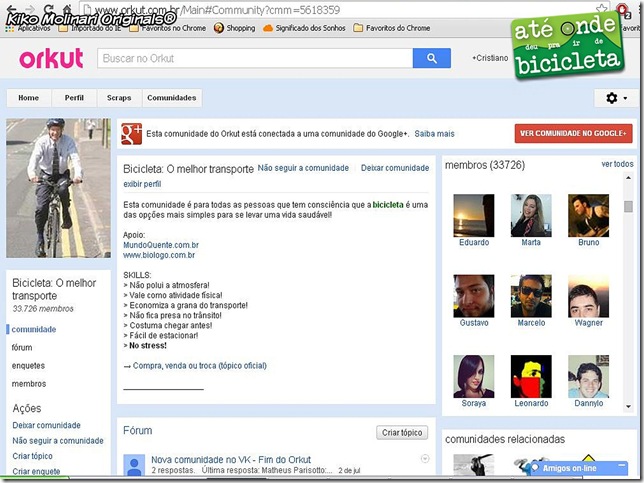Viewport: 644px width, 483px height.
Task: Open the settings gear dropdown
Action: 616,98
